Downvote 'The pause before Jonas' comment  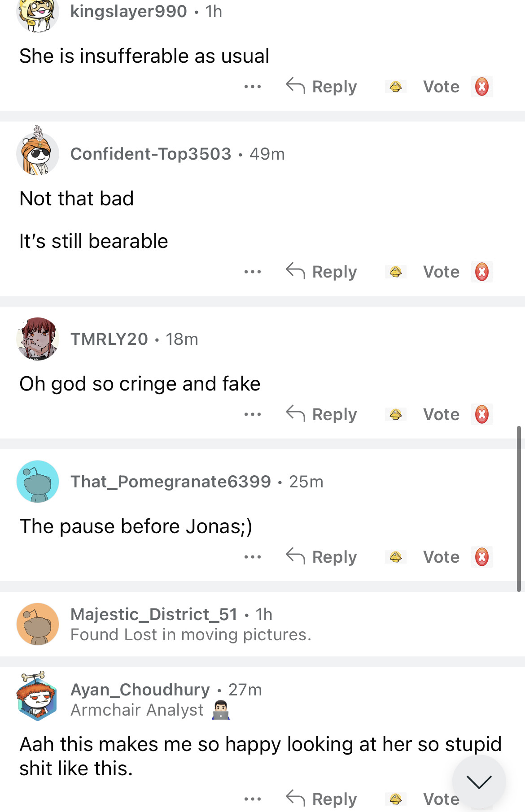coord(482,557)
